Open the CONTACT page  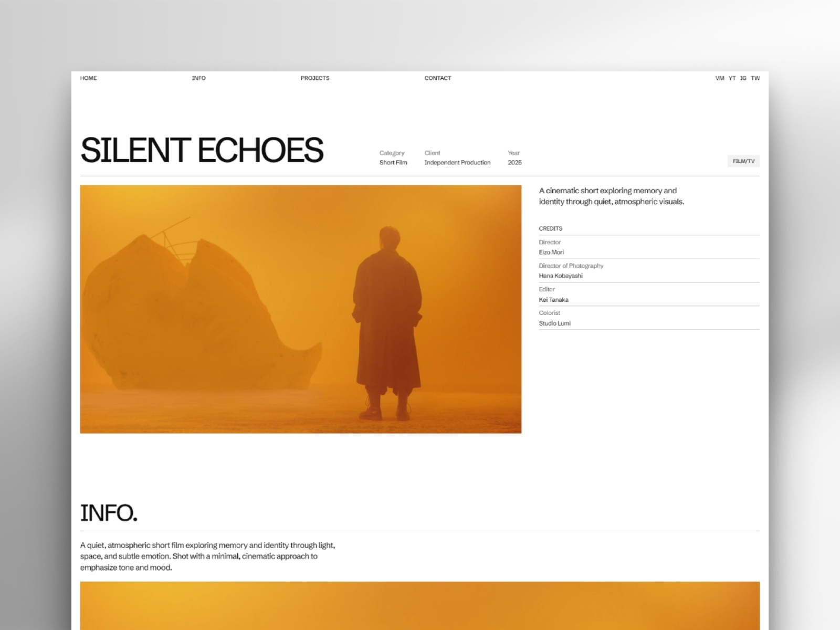tap(438, 78)
